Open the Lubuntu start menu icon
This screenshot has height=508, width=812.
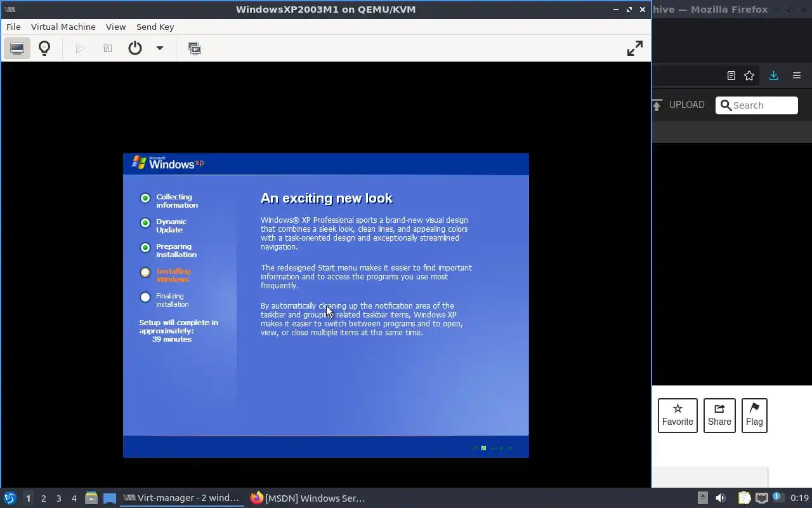point(10,498)
